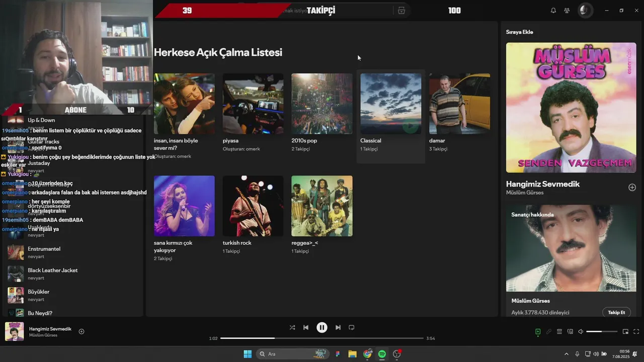The height and width of the screenshot is (362, 644).
Task: Open OBS Studio from the taskbar
Action: pyautogui.click(x=397, y=354)
